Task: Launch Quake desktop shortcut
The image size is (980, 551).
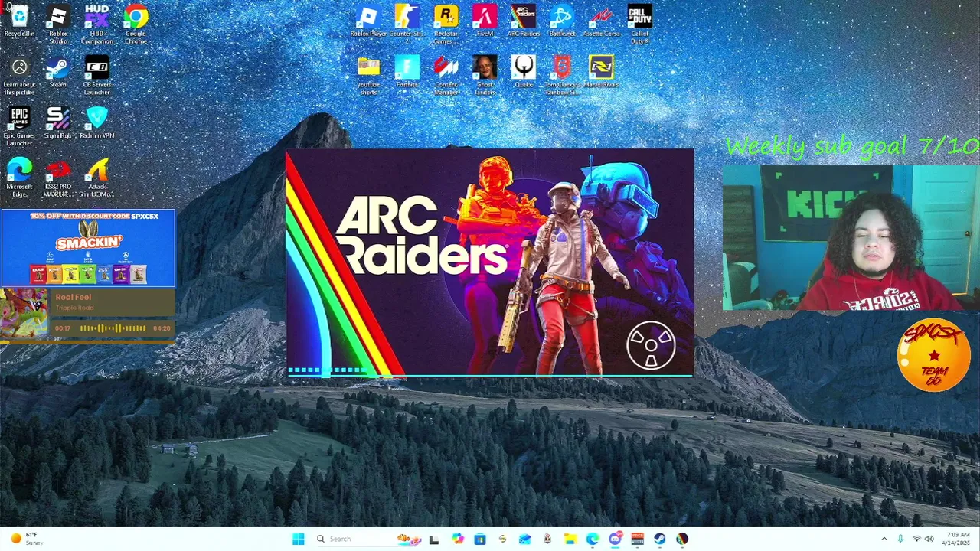Action: point(524,72)
